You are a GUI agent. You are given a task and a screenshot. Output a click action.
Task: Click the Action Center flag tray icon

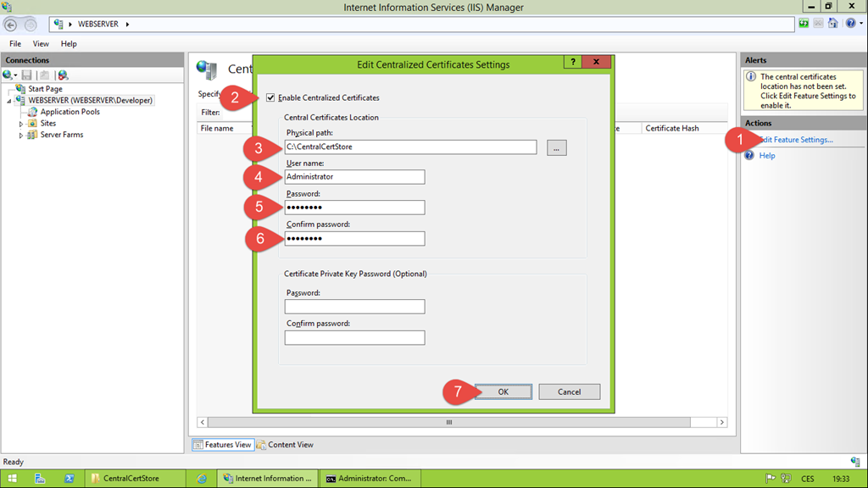pyautogui.click(x=770, y=479)
